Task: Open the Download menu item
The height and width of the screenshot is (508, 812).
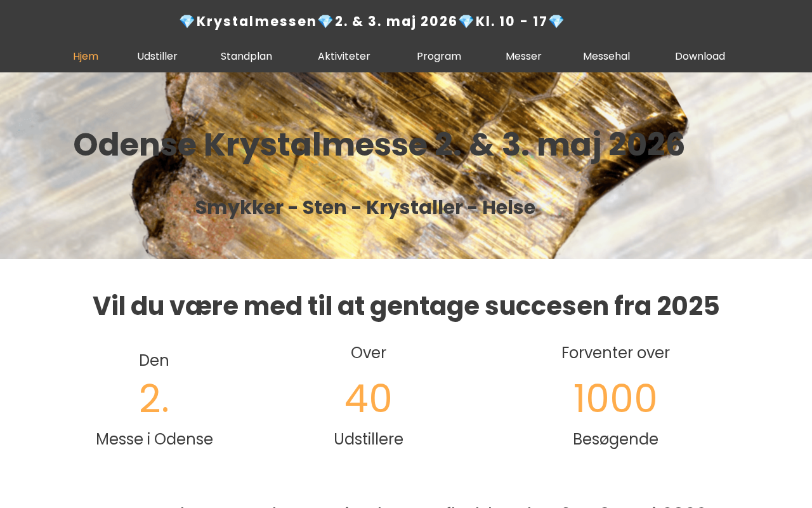Action: (x=700, y=57)
